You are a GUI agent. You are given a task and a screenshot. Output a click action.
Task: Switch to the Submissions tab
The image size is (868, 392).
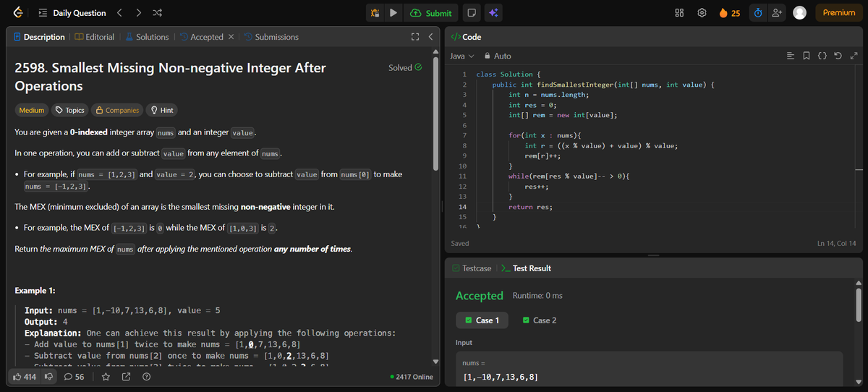271,37
